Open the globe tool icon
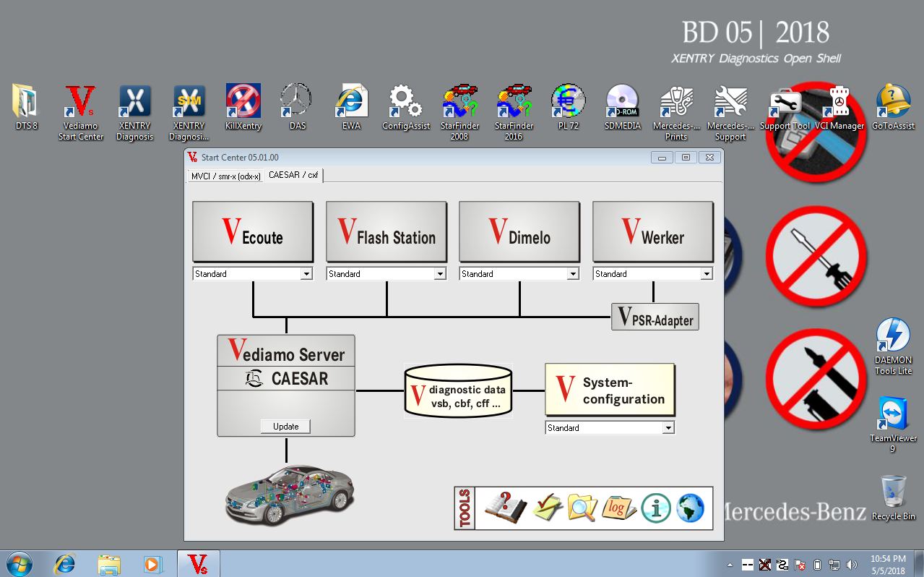The height and width of the screenshot is (577, 924). click(690, 508)
